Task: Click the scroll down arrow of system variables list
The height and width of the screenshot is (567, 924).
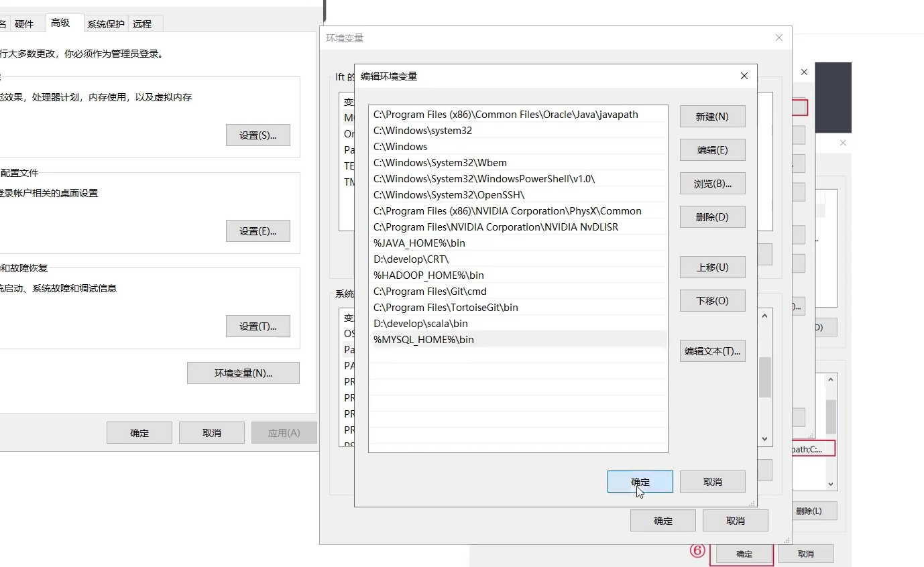Action: (x=765, y=439)
